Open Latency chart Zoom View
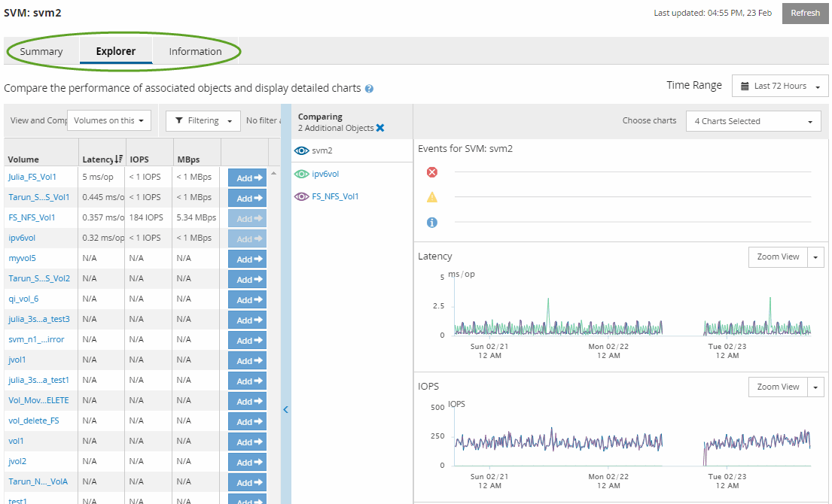Viewport: 832px width, 504px height. click(778, 257)
